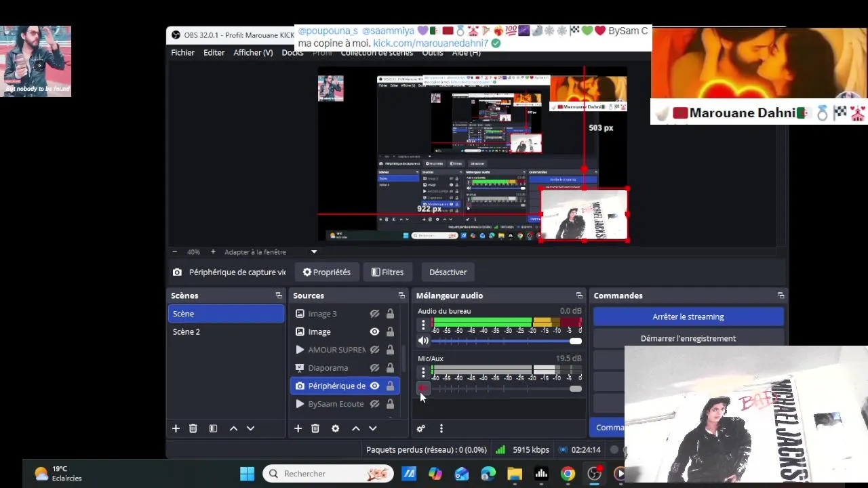Click the Windows Rechercher search box
Screen dimensions: 868x488
click(x=328, y=474)
